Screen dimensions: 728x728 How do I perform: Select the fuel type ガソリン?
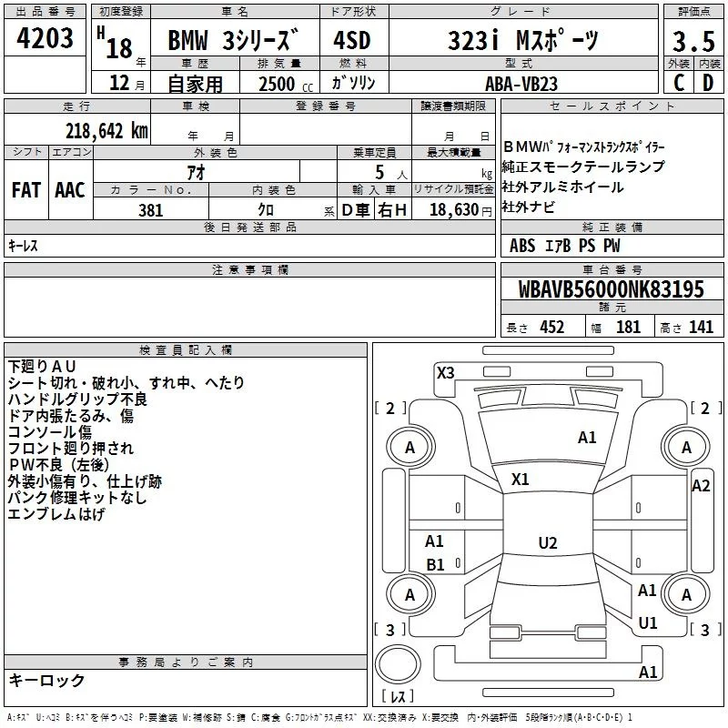353,83
